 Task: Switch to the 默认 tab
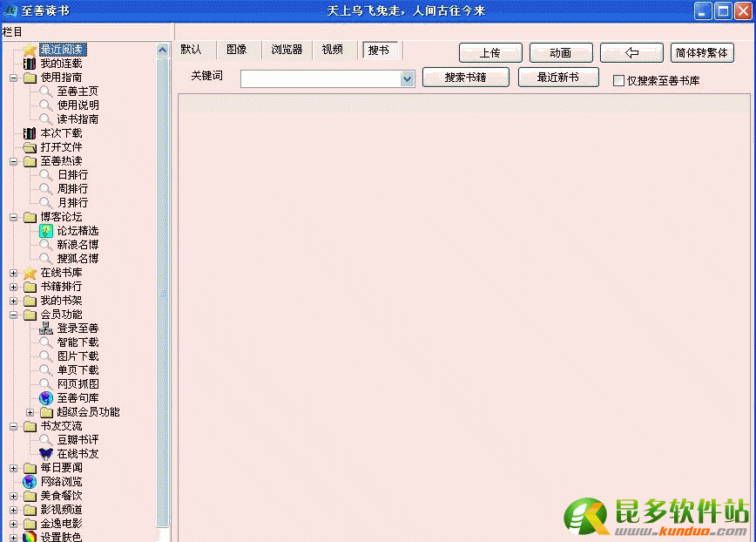pos(191,50)
